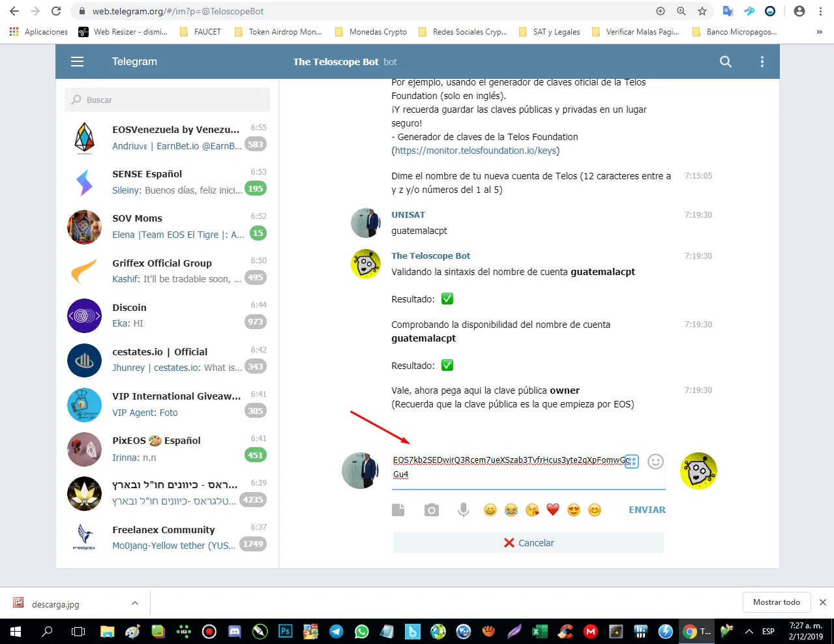Open the Chrome profile avatar menu
This screenshot has height=644, width=834.
pos(799,11)
